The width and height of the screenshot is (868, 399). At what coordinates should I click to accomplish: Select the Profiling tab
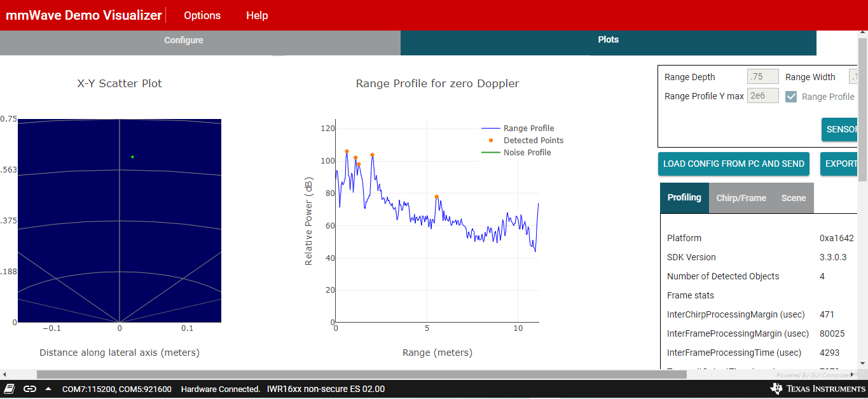point(684,198)
